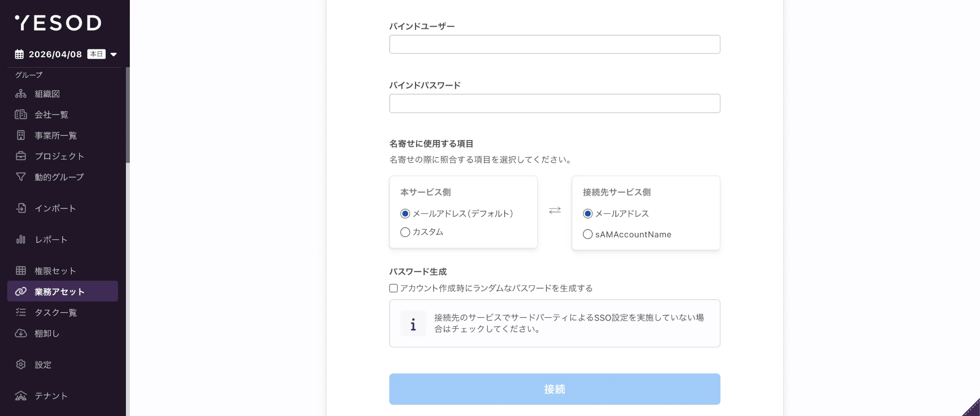Viewport: 980px width, 416px height.
Task: Choose メールアドレス(デフォルト) on 本サービス側
Action: 405,214
